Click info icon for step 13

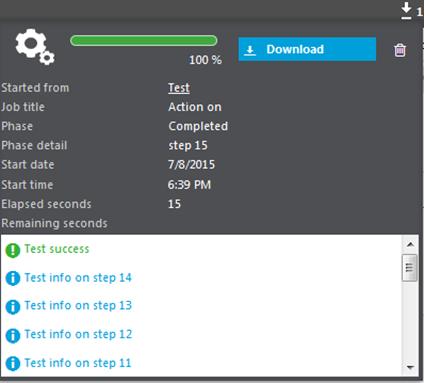coord(13,307)
